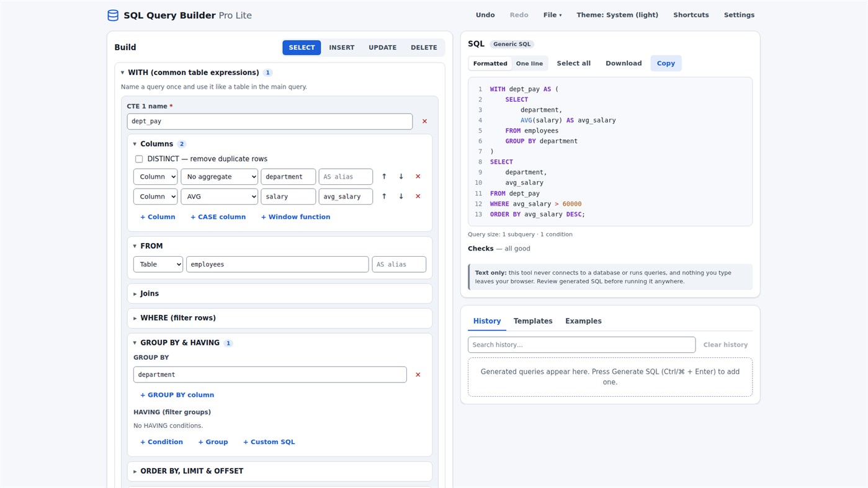
Task: Switch output to Formatted view
Action: pyautogui.click(x=490, y=63)
